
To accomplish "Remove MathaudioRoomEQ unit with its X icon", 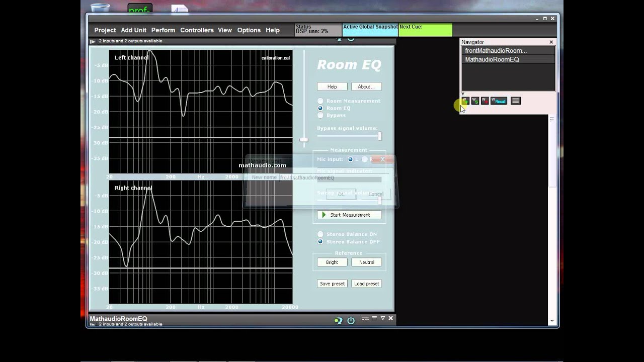I will 390,318.
